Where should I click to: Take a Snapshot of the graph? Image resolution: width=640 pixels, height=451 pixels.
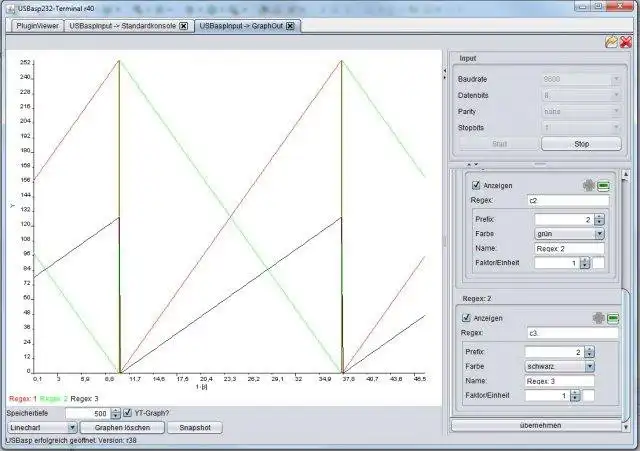(195, 428)
